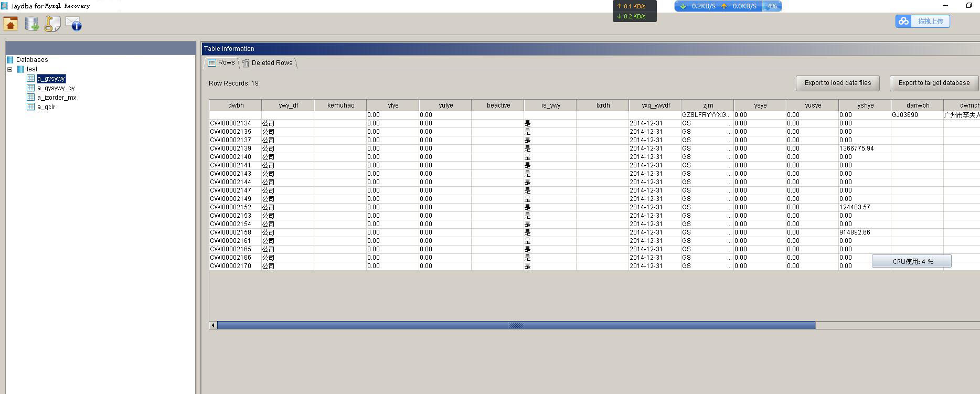Click the mail info toolbar icon
The height and width of the screenshot is (394, 980).
(x=73, y=24)
